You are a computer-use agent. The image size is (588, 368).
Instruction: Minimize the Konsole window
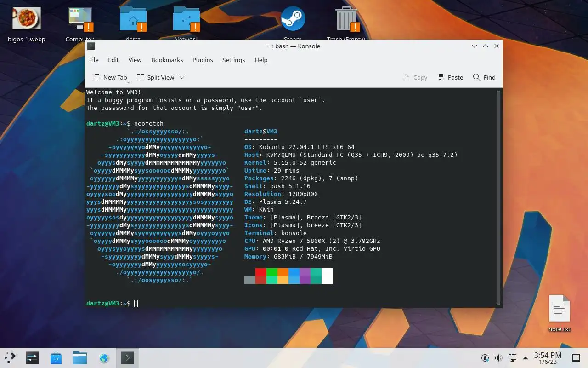click(475, 46)
